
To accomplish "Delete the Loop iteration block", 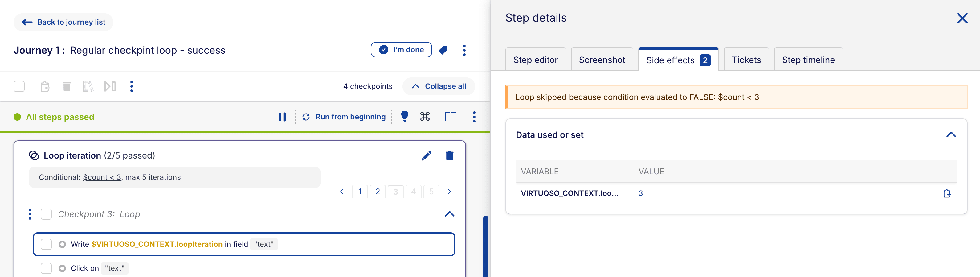I will pyautogui.click(x=449, y=156).
